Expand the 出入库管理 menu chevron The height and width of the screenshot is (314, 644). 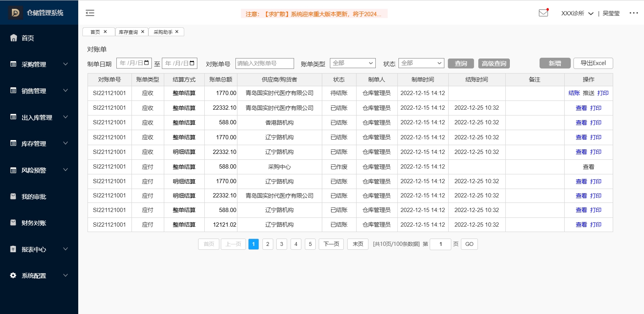point(66,117)
